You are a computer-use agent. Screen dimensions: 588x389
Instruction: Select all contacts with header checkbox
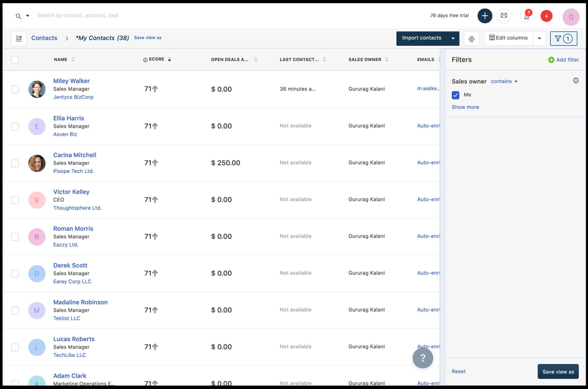click(15, 59)
